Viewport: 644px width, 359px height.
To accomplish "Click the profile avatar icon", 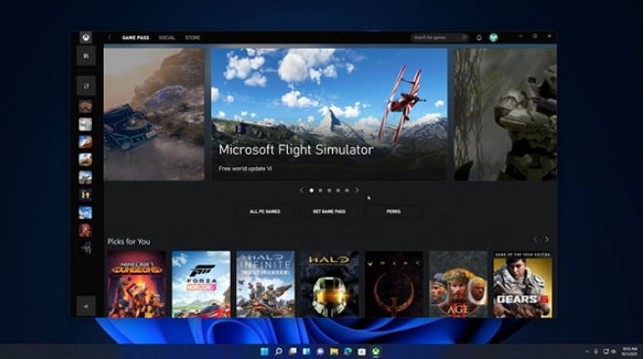I will click(493, 38).
